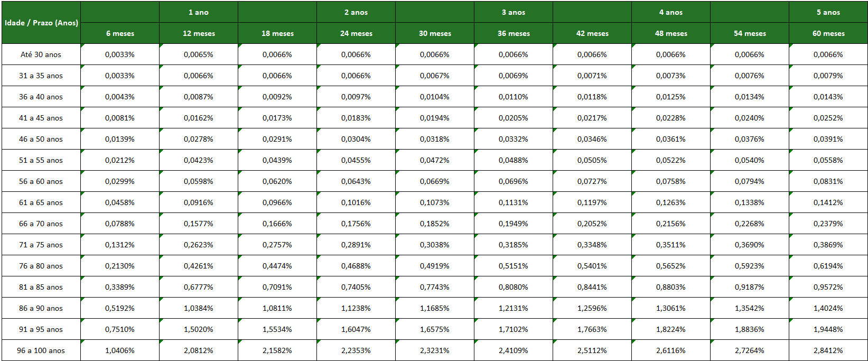Viewport: 868px width, 361px height.
Task: Click the '61 a 65 anos' row label
Action: (x=41, y=202)
